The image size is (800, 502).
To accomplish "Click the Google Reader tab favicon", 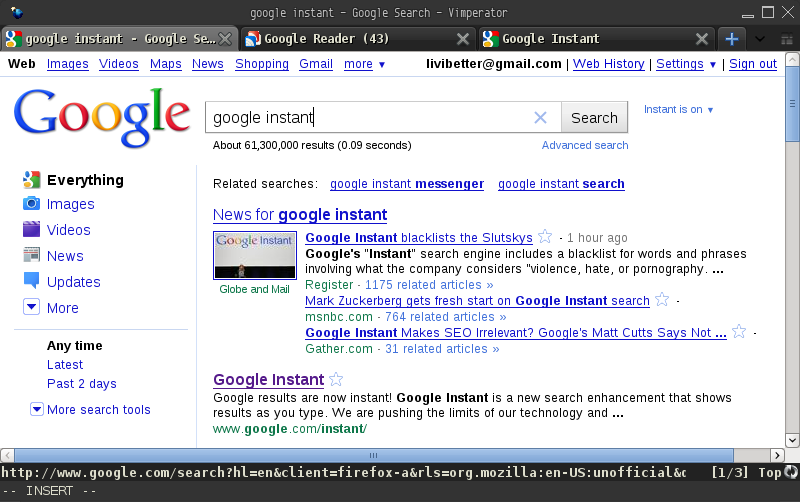I will (253, 39).
